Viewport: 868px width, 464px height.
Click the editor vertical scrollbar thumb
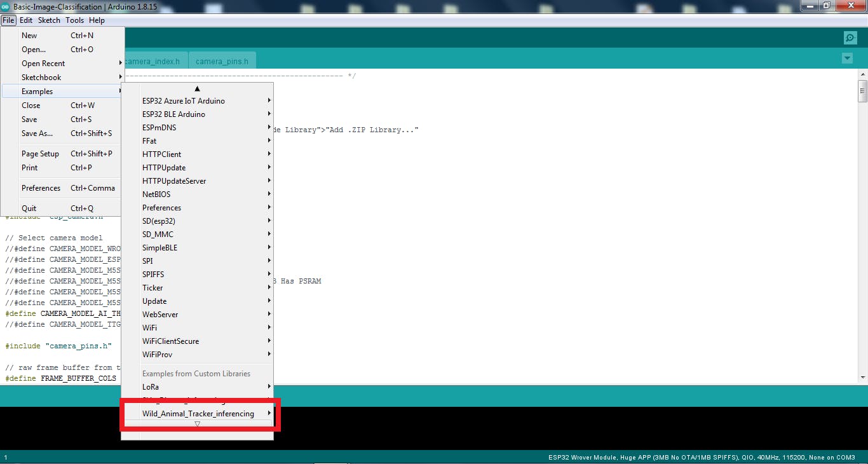coord(862,91)
